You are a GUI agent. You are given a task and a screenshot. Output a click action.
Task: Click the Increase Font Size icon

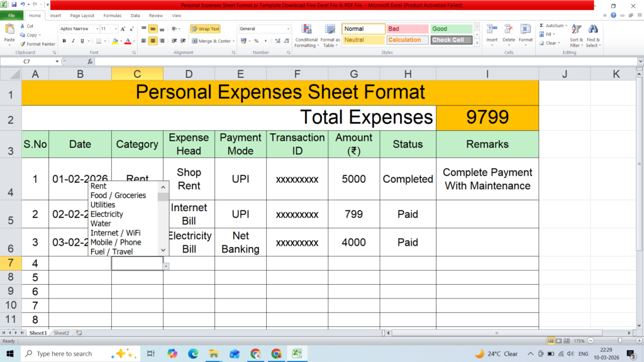click(x=123, y=29)
